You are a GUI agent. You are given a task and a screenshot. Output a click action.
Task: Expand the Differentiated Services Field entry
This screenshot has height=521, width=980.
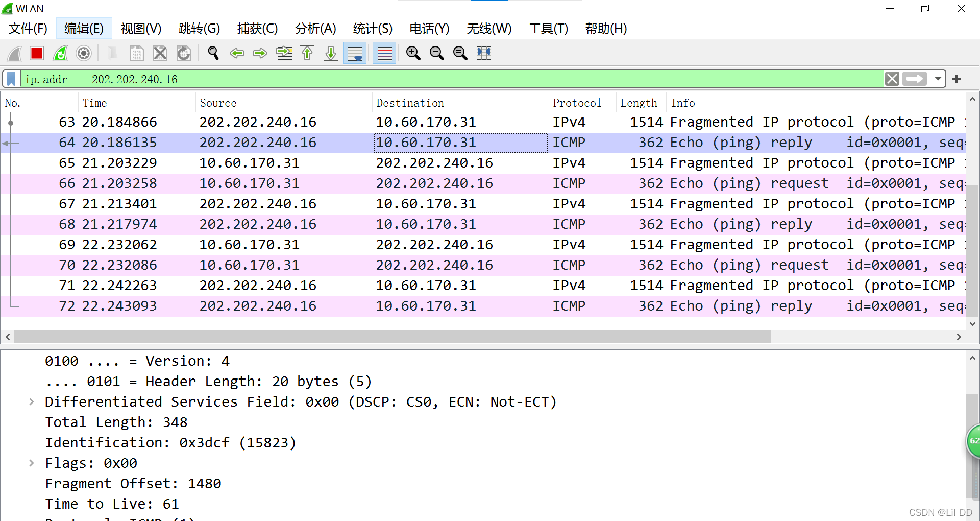[32, 402]
